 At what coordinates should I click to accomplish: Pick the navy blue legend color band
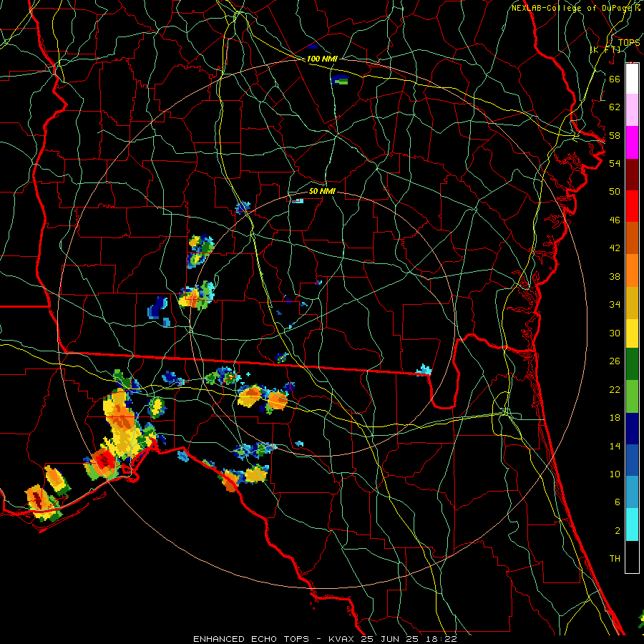point(632,429)
